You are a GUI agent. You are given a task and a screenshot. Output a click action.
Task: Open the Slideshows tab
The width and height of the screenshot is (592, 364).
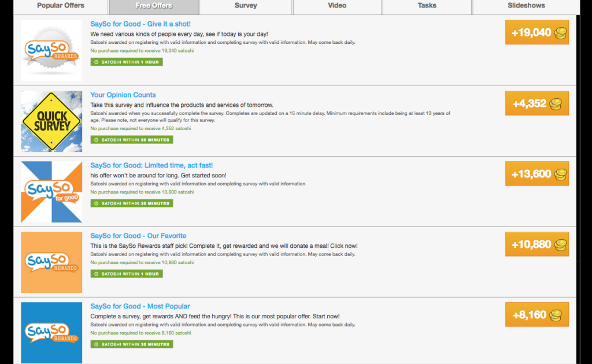pos(526,6)
